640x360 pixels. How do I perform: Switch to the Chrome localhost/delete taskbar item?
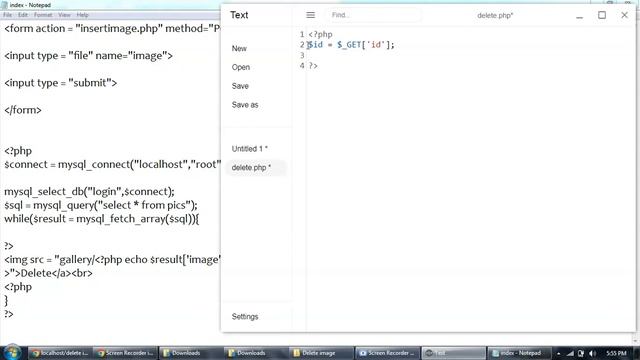point(60,353)
